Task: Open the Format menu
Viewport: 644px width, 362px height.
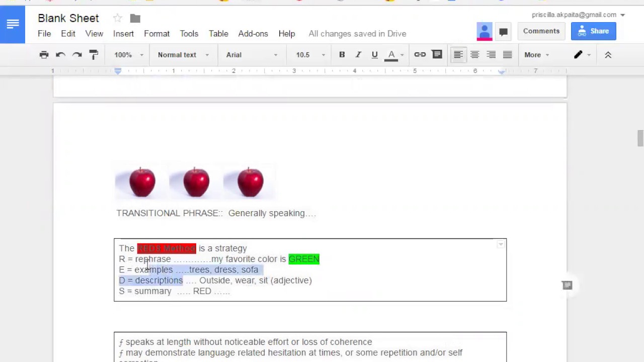Action: [x=156, y=34]
